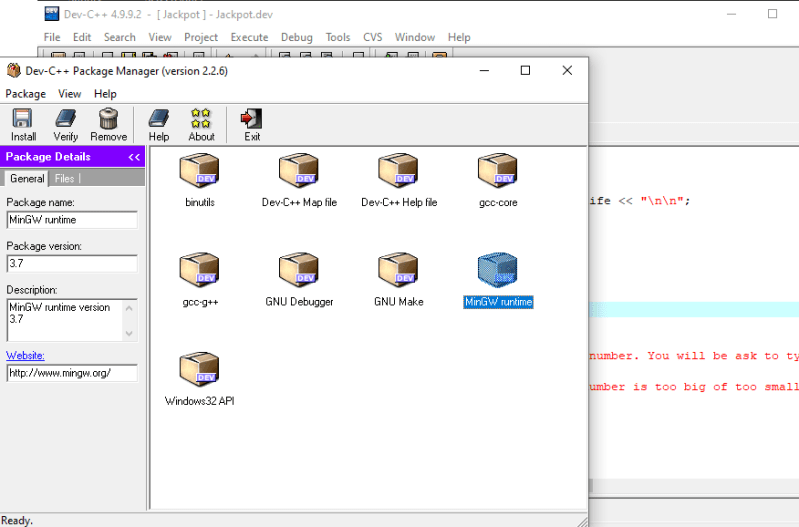Open the View menu in Package Manager
This screenshot has height=527, width=799.
pyautogui.click(x=69, y=94)
